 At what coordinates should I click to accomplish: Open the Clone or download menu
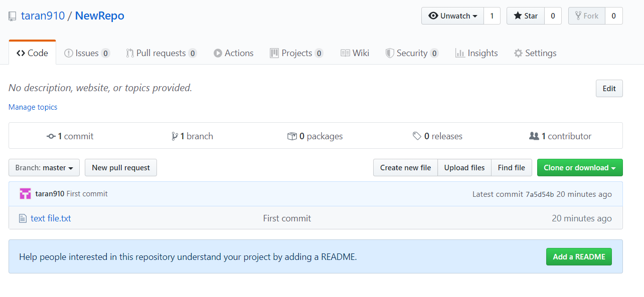click(579, 168)
